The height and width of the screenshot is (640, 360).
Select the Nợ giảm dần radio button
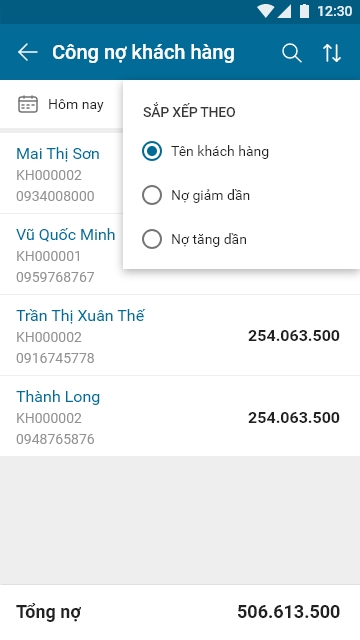click(152, 196)
